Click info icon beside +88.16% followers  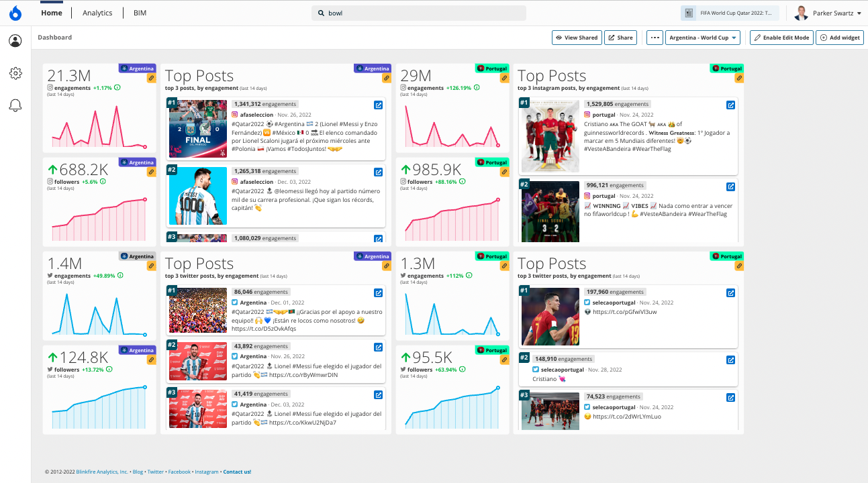(x=463, y=182)
